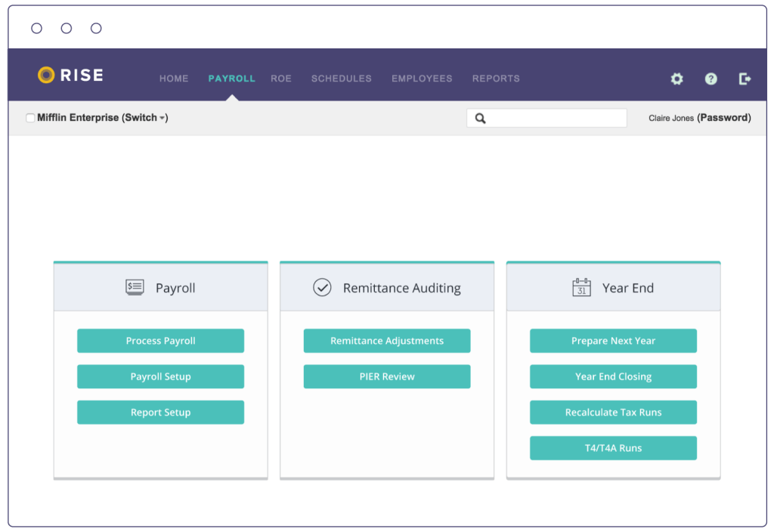The image size is (774, 532).
Task: Select the PAYROLL tab
Action: pos(231,79)
